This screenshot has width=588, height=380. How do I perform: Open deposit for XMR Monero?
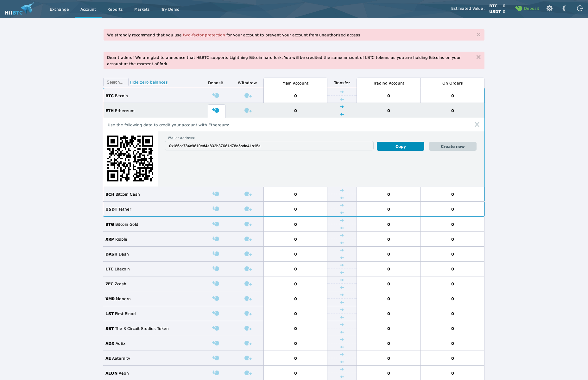click(216, 298)
